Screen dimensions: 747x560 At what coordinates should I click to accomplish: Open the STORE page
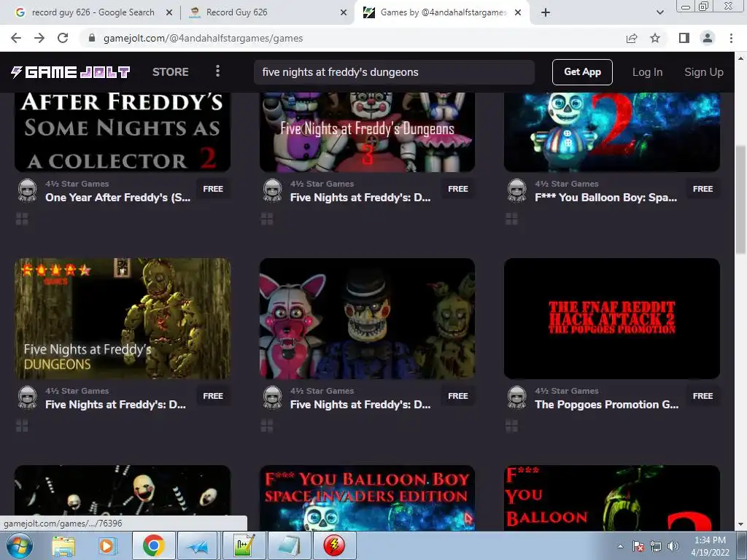pos(171,72)
